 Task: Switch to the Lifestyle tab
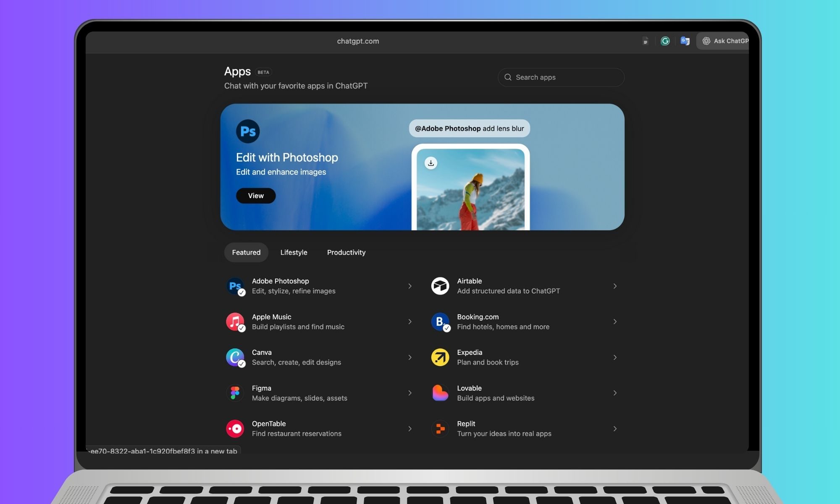[294, 252]
